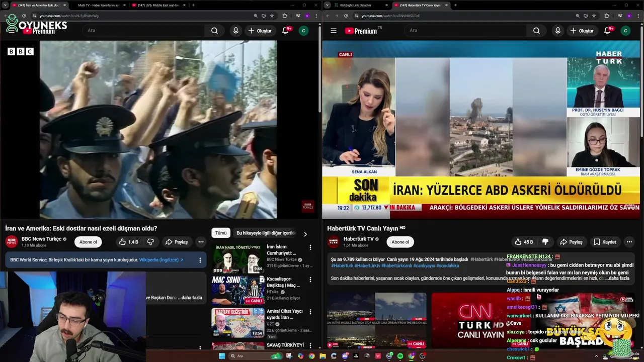
Task: Switch to the 'Multi TV - Haber kanallarını' tab
Action: pyautogui.click(x=99, y=5)
